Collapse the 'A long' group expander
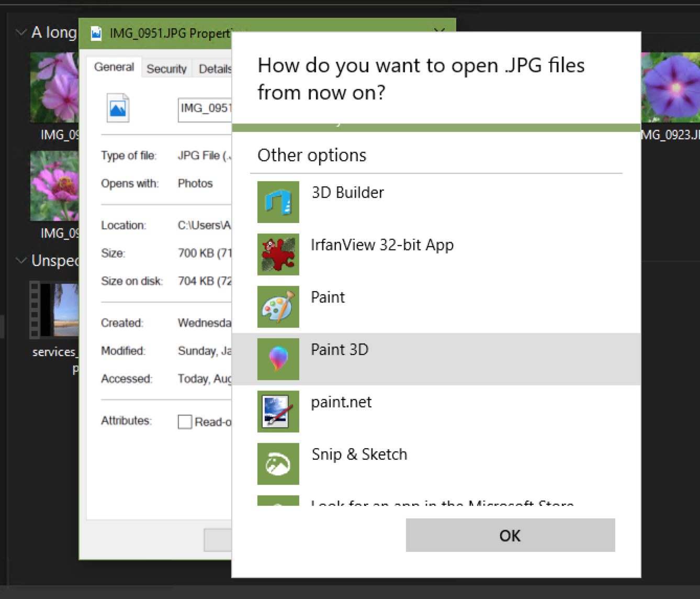 (21, 32)
